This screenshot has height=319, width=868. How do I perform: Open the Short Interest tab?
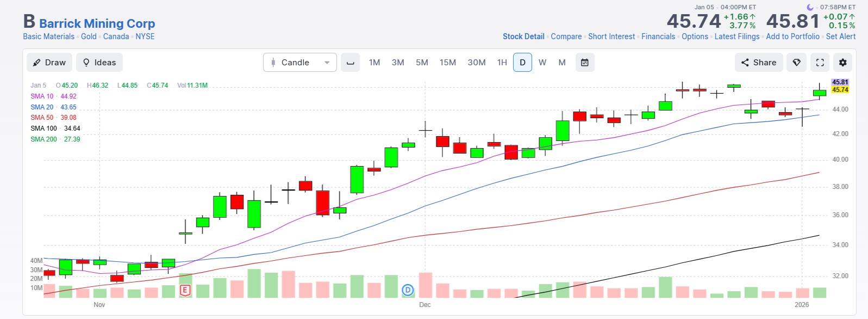pos(611,36)
